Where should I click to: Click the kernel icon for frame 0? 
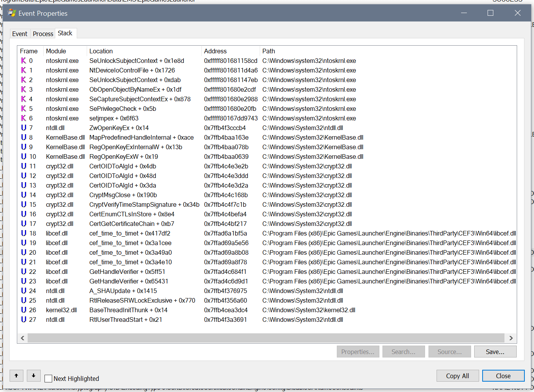[24, 61]
